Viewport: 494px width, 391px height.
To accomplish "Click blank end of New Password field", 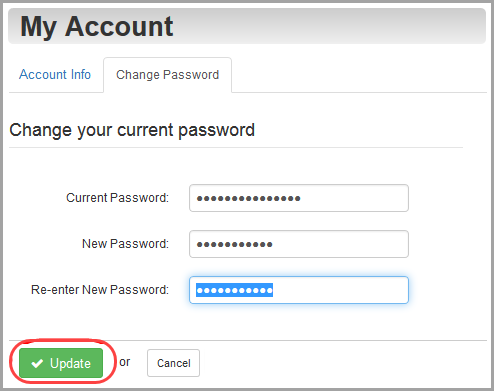I will [340, 244].
